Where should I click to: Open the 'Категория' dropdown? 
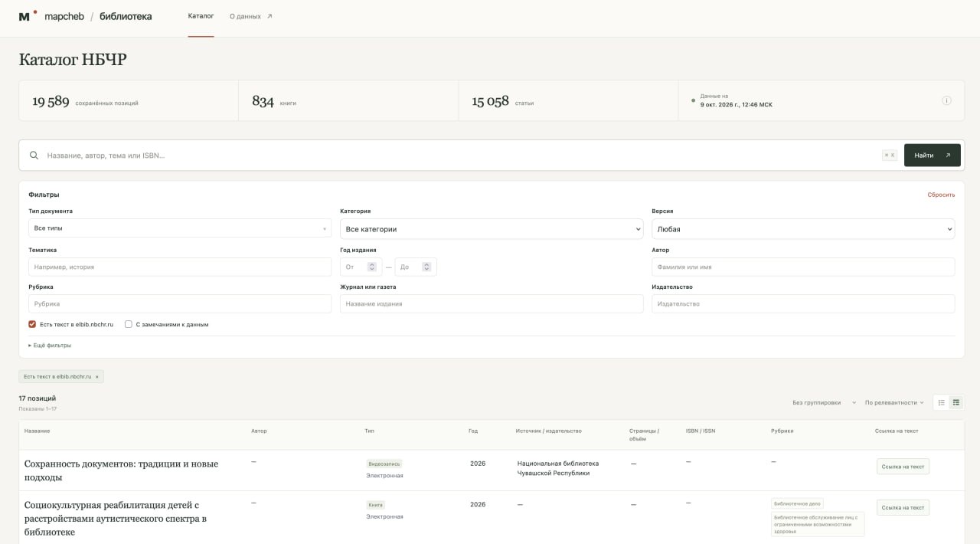click(x=492, y=229)
